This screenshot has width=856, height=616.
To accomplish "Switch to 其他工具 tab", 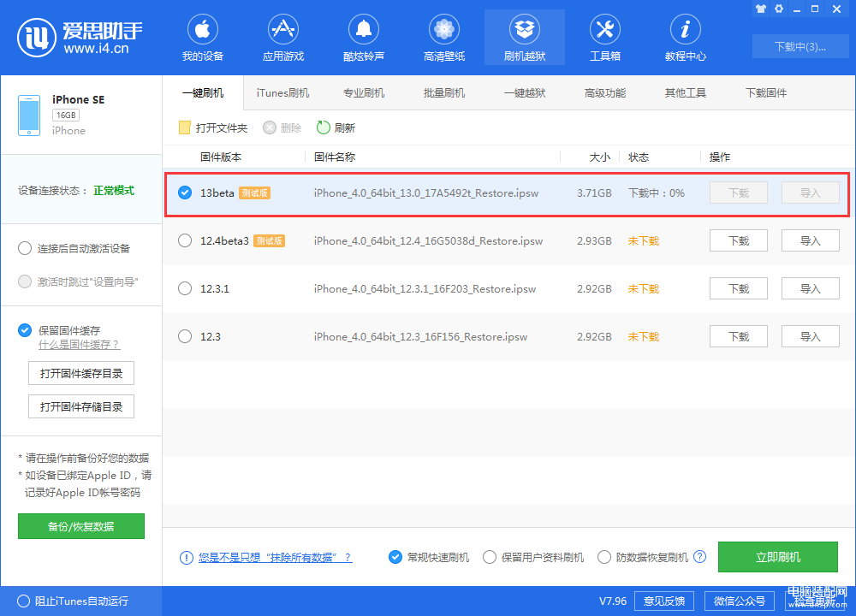I will pos(685,92).
